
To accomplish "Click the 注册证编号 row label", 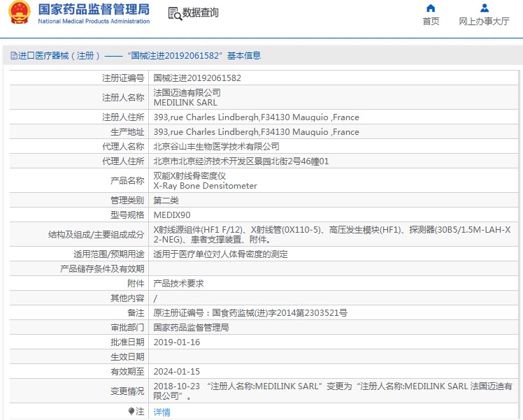I will [123, 78].
